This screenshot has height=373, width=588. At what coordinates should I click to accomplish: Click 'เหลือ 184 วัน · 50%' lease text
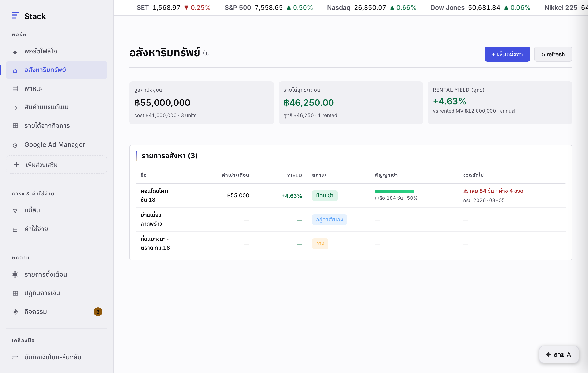pyautogui.click(x=396, y=198)
